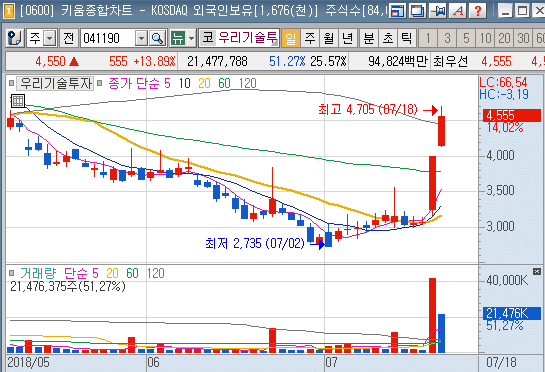This screenshot has width=545, height=372.
Task: Click the blue 21,476K volume tag on axis
Action: tap(512, 313)
